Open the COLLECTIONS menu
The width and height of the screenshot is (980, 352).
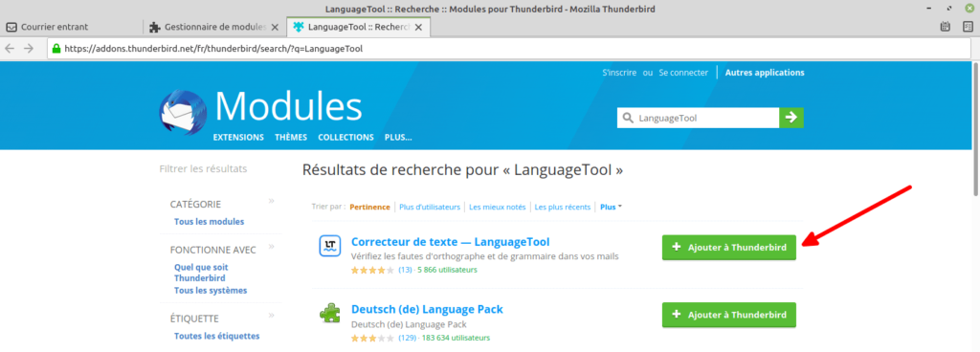click(345, 138)
